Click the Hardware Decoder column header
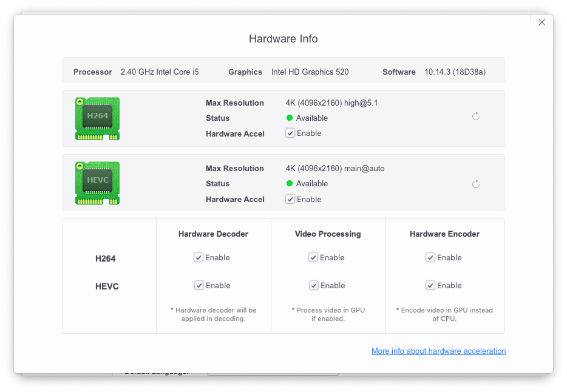The width and height of the screenshot is (567, 392). (x=213, y=234)
